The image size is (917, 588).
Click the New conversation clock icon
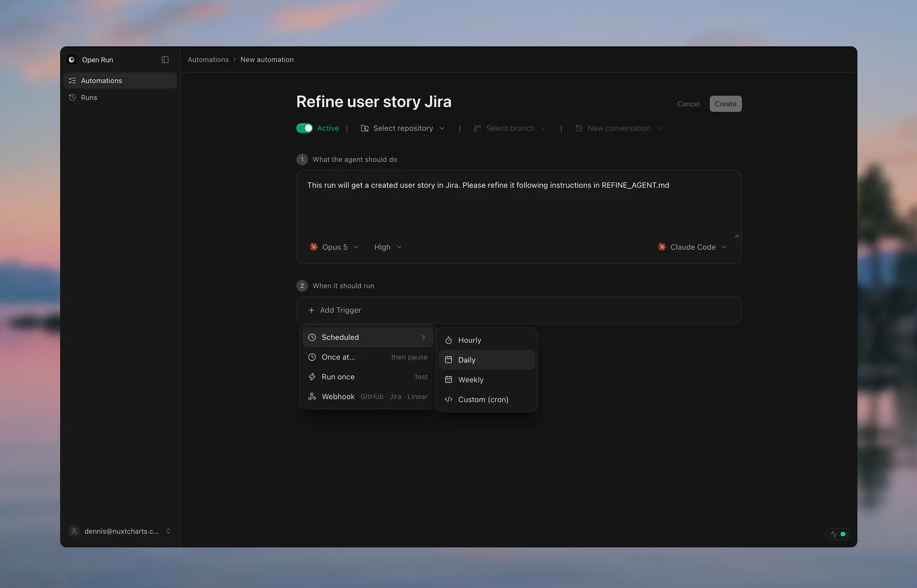tap(579, 128)
